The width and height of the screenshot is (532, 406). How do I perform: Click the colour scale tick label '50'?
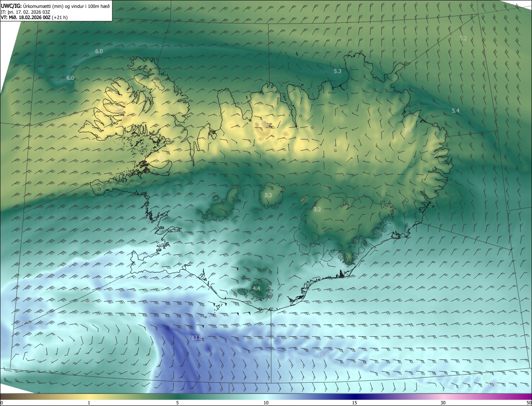point(529,403)
